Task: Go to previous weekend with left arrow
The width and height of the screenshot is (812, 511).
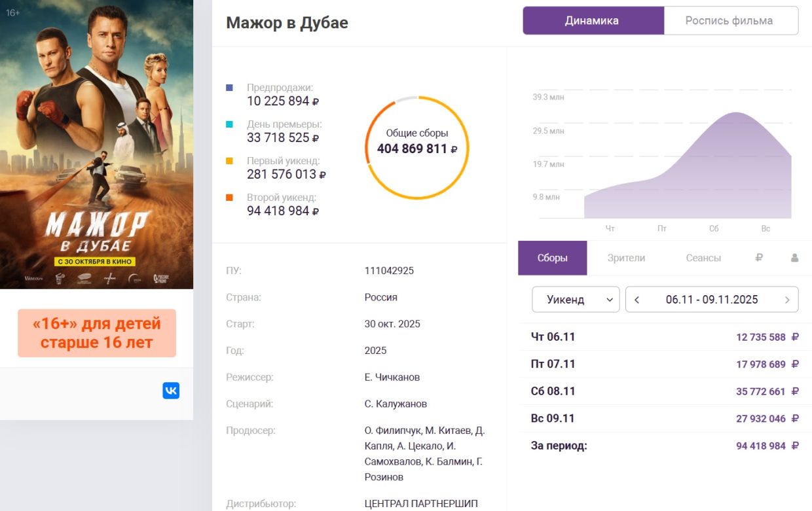Action: coord(637,300)
